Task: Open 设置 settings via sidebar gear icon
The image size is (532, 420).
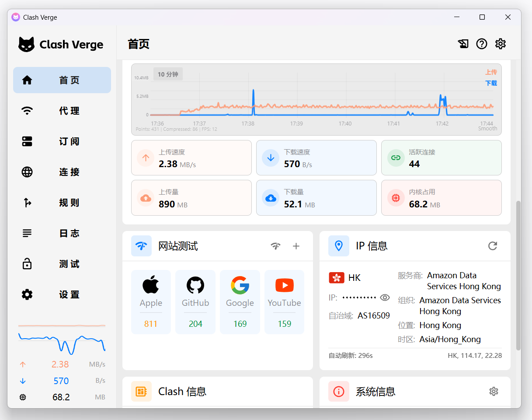Action: coord(27,294)
